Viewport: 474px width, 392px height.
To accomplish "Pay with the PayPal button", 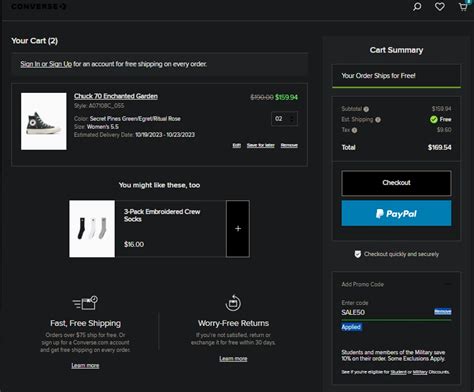I will click(x=396, y=213).
